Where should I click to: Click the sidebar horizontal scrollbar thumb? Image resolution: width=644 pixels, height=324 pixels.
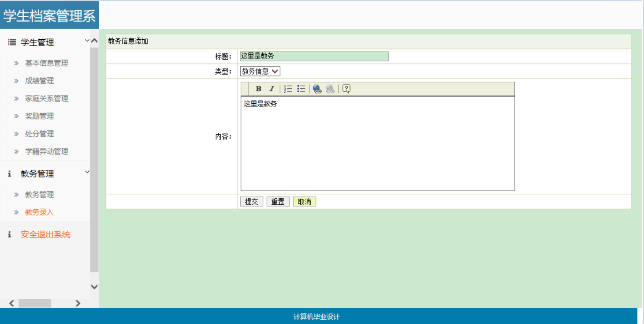pos(35,303)
